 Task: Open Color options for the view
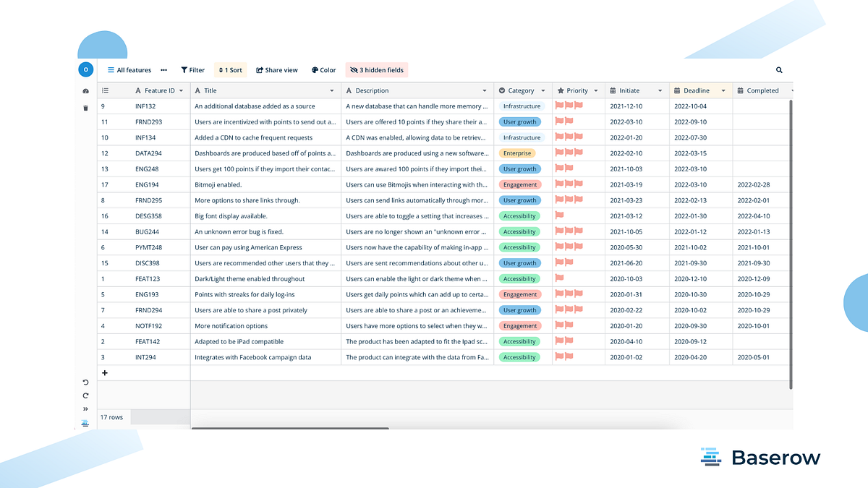point(323,69)
